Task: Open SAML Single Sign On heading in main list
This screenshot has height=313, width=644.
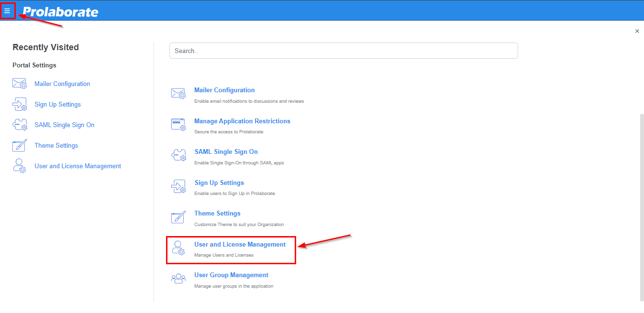Action: click(226, 151)
